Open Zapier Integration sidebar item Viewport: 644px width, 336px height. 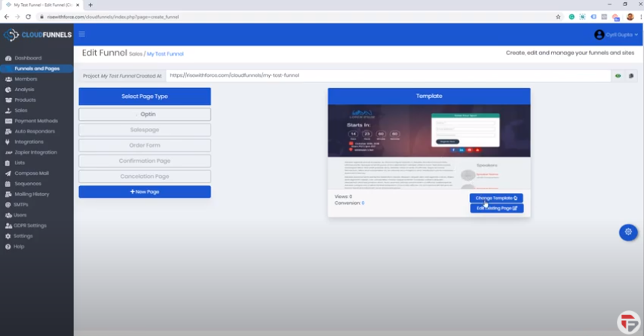(36, 152)
